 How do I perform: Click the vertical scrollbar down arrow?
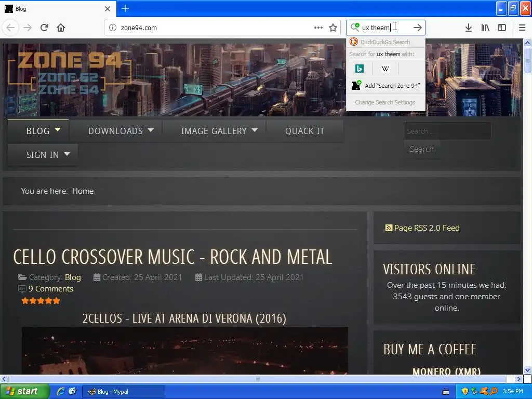[x=527, y=370]
